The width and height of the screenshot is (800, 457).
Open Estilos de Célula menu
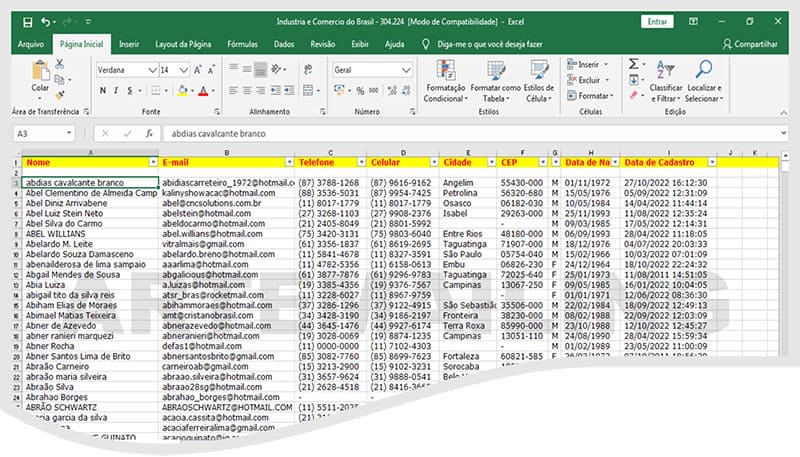539,81
